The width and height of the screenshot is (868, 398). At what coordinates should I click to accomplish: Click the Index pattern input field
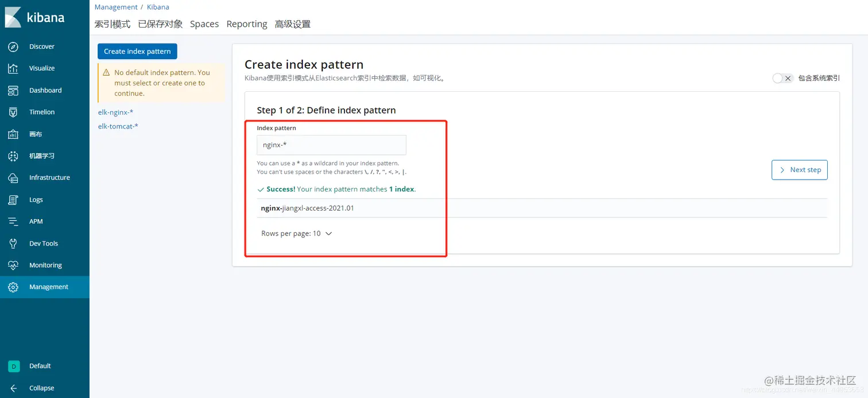pos(332,145)
